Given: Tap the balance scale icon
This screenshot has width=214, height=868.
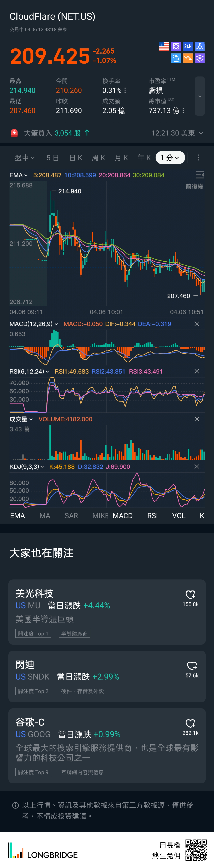Looking at the screenshot, I should click(176, 58).
